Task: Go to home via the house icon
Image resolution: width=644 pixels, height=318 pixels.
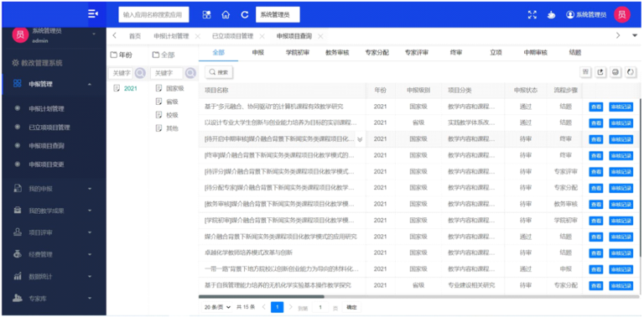Action: [226, 15]
